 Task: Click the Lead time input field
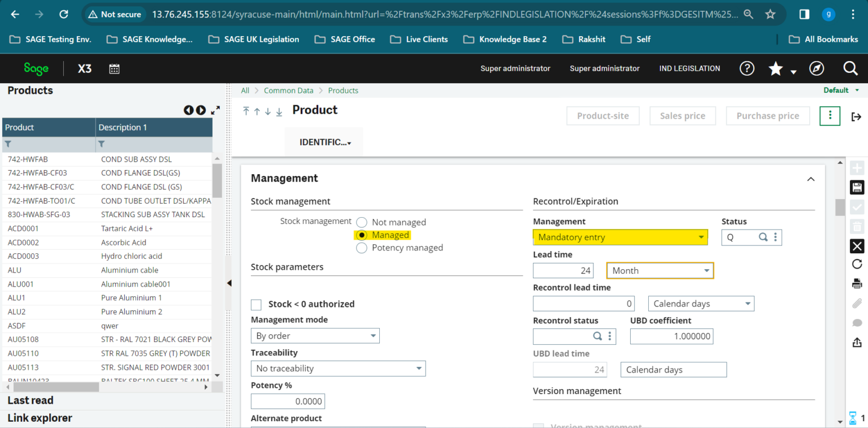click(563, 271)
